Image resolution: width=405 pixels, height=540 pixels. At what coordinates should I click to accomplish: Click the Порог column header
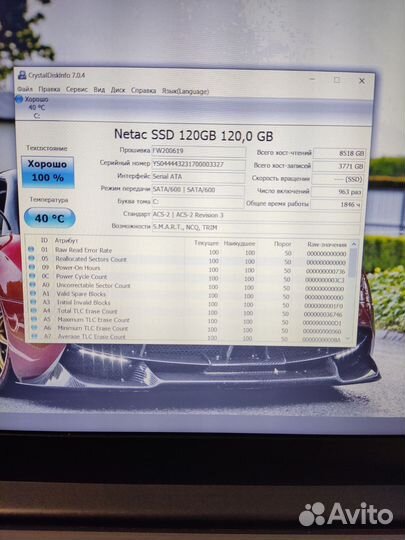pyautogui.click(x=282, y=244)
